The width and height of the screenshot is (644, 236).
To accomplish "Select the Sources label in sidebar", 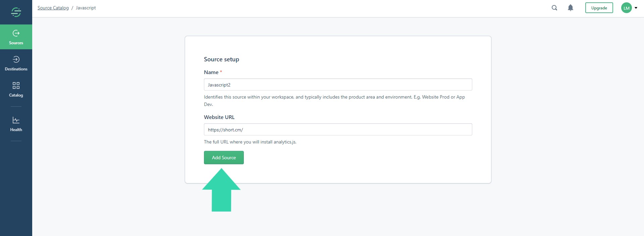I will tap(16, 43).
